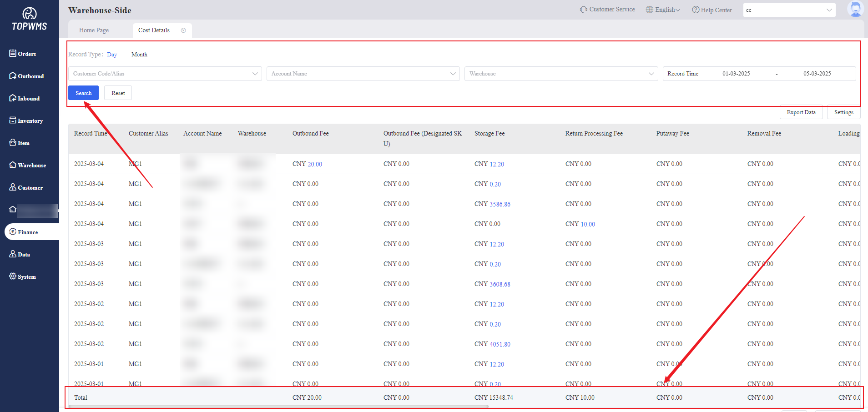Click the horizontal table scrollbar

tap(278, 406)
